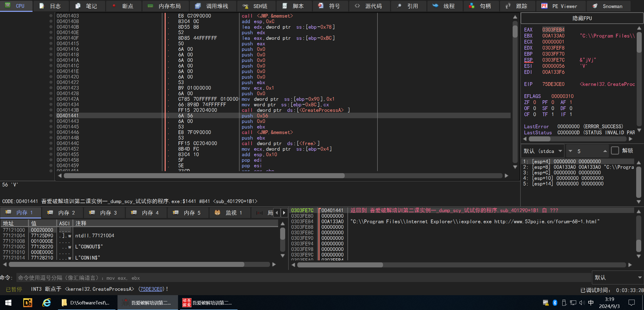The image size is (644, 310).
Task: Select the EAX register value 0303FEB4
Action: point(553,29)
